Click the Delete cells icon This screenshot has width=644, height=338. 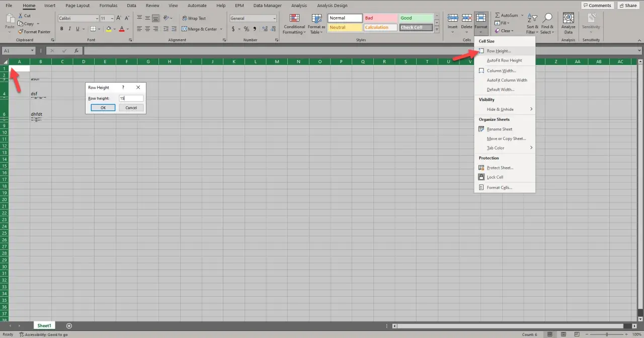pyautogui.click(x=466, y=19)
